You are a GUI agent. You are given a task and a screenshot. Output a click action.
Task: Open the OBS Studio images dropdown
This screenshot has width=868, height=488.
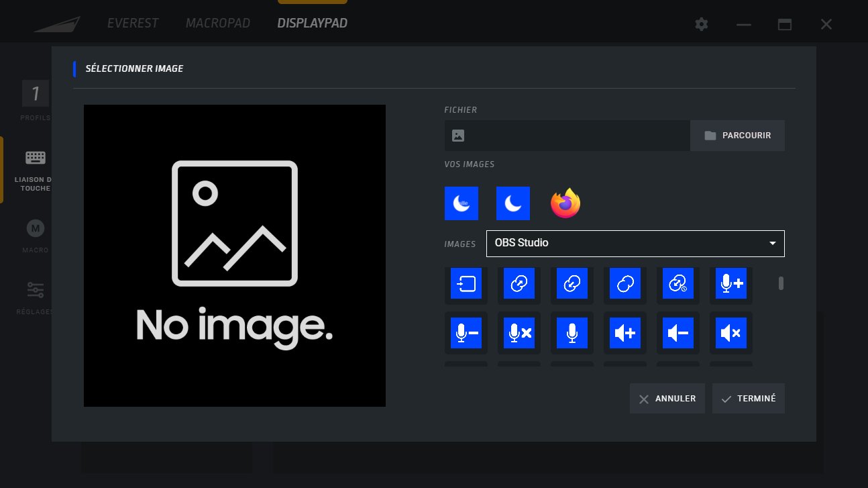635,243
